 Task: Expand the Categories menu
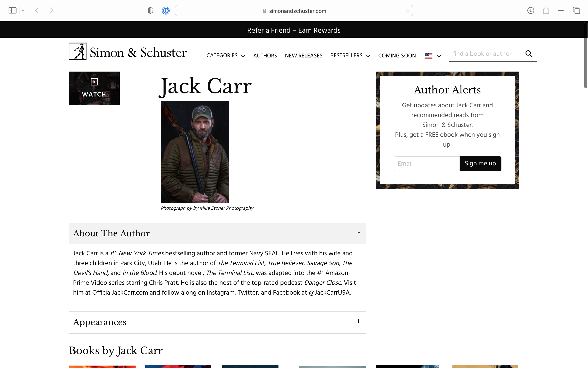(226, 55)
